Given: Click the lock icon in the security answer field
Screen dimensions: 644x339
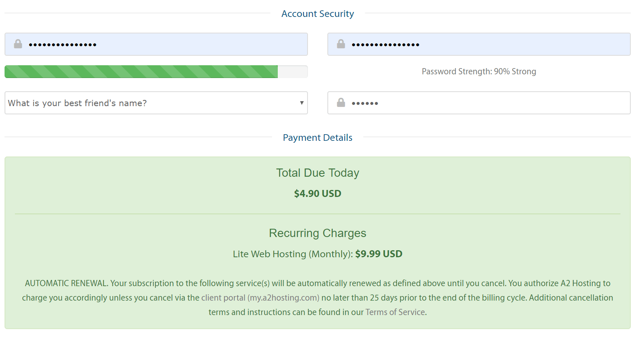Looking at the screenshot, I should click(x=341, y=102).
